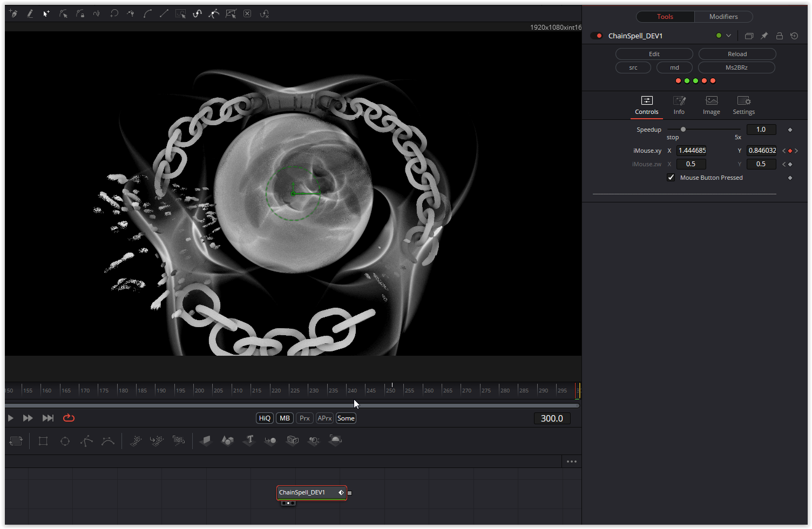Select the ChainSpell_DEV1 node in the flow
The image size is (812, 529).
click(x=312, y=492)
